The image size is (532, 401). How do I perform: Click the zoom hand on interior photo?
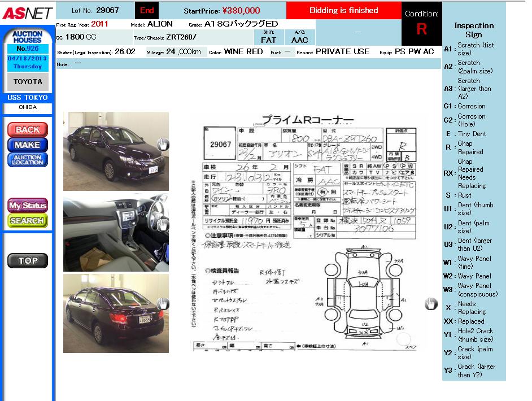coord(163,224)
